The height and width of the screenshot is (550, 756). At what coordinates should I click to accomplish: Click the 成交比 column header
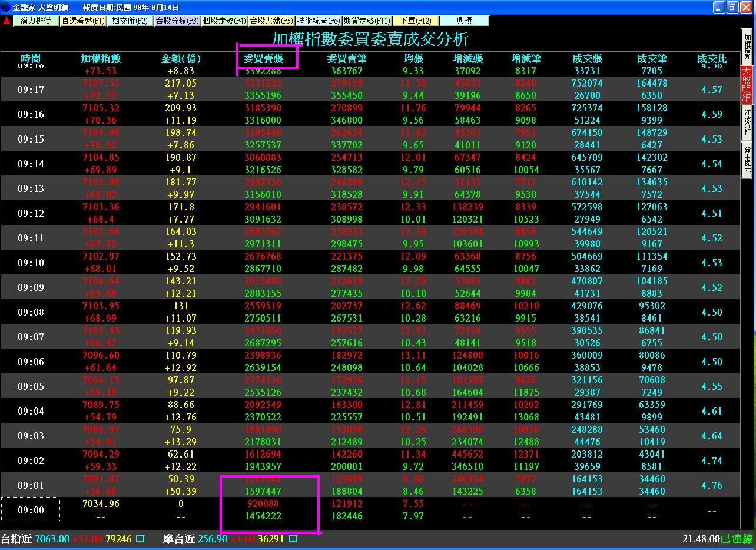coord(712,58)
